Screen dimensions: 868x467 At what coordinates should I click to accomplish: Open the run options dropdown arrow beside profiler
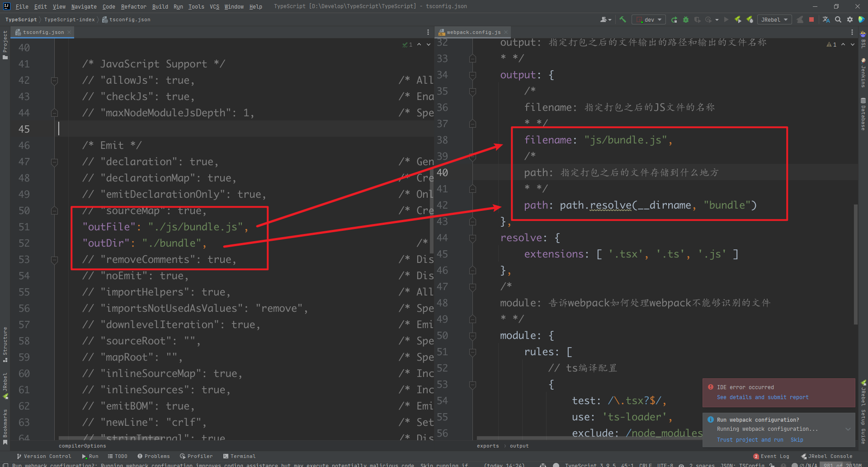tap(717, 19)
